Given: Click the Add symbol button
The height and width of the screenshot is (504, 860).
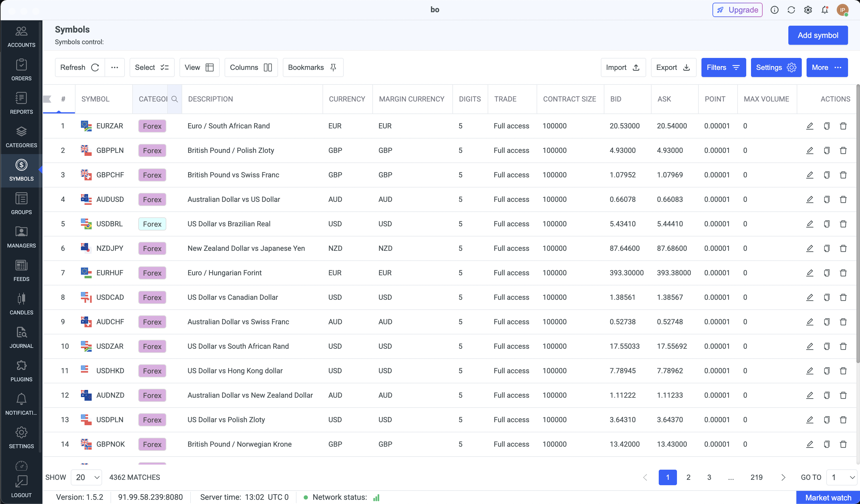Looking at the screenshot, I should click(818, 36).
